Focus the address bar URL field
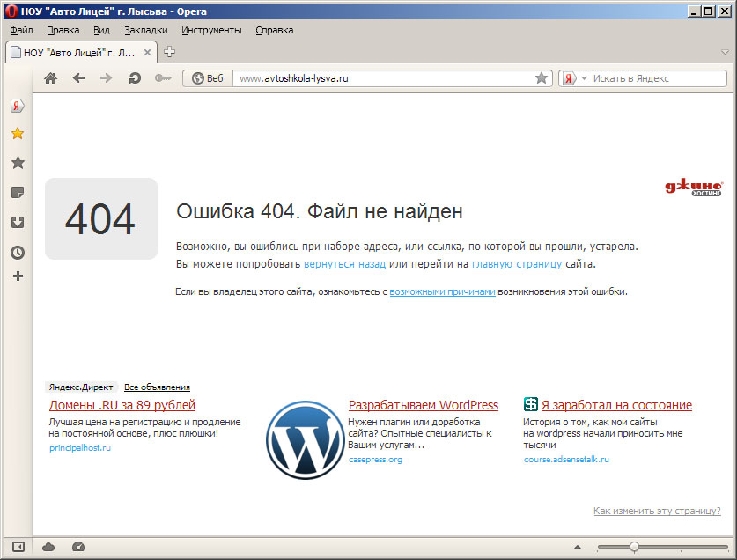This screenshot has width=737, height=560. click(386, 78)
